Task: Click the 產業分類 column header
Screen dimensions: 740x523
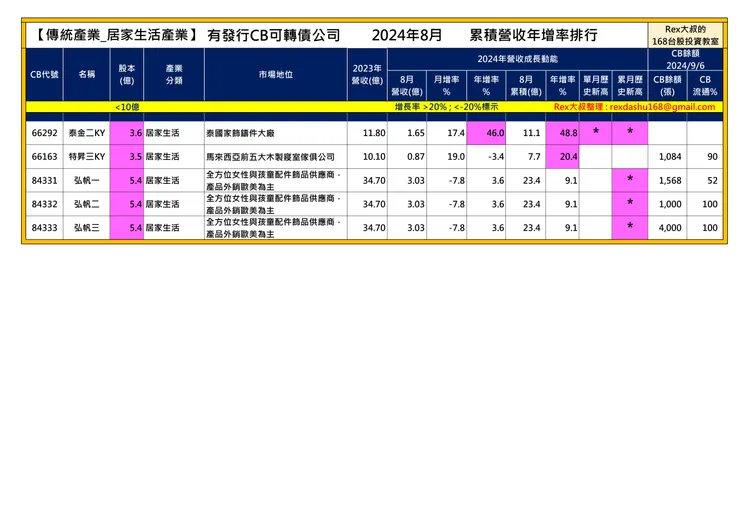Action: 174,75
